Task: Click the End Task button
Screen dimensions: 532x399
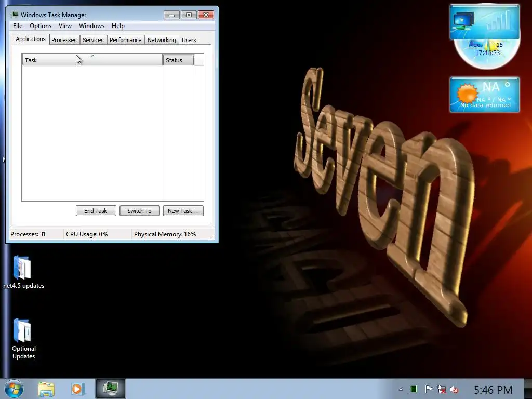Action: pos(96,211)
